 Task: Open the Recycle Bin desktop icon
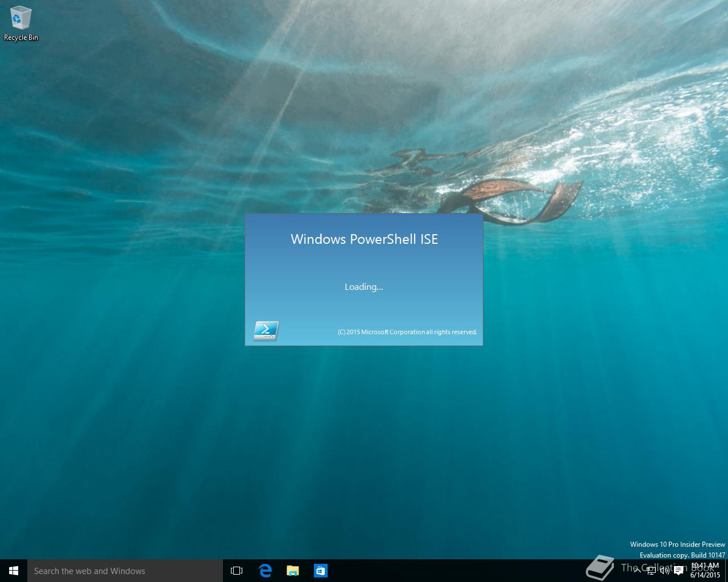click(21, 24)
